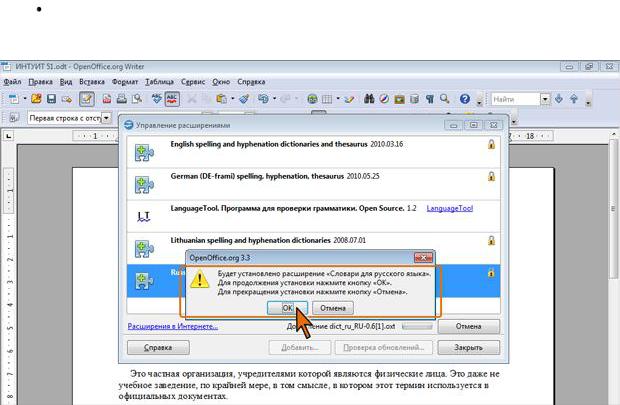Click the Find Previous up arrow icon
The image size is (620, 405).
pyautogui.click(x=574, y=99)
